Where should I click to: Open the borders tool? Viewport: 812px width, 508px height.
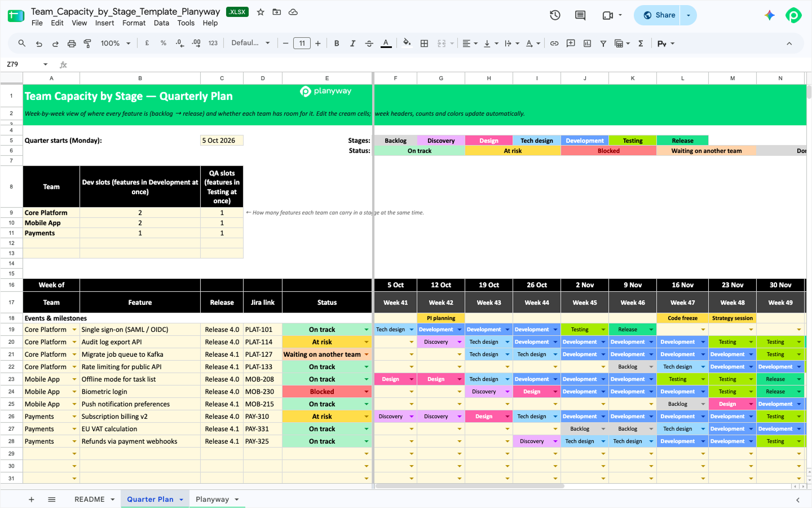pyautogui.click(x=425, y=43)
